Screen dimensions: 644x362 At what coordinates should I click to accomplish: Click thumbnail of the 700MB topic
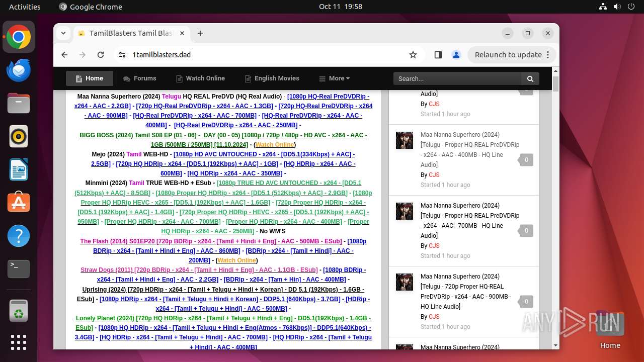tap(405, 211)
